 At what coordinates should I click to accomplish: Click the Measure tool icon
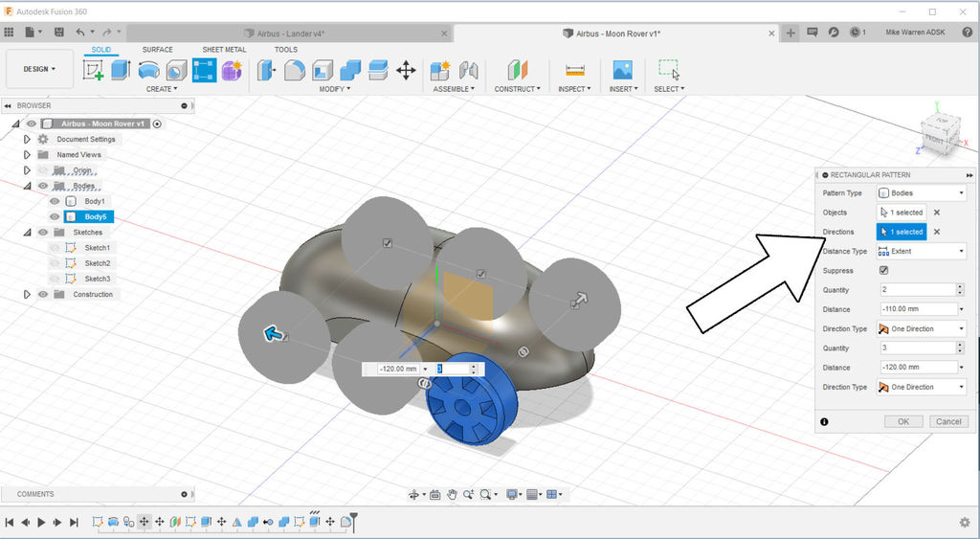click(575, 70)
